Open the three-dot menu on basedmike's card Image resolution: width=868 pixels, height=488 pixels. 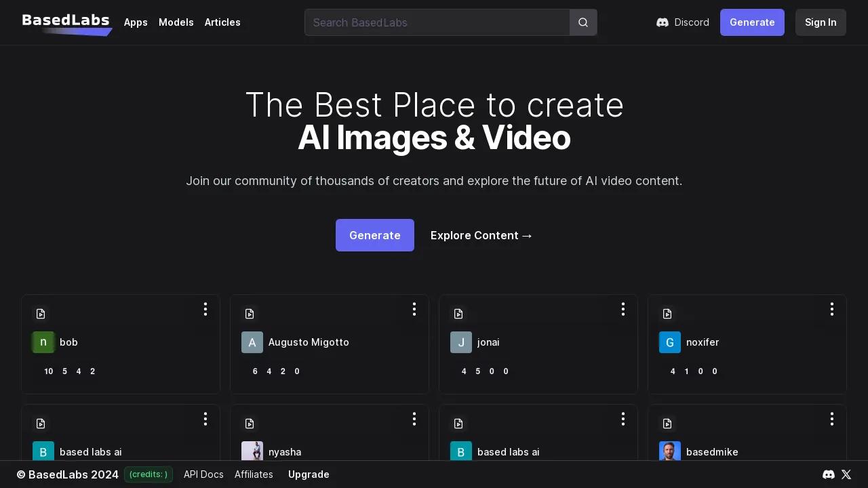pyautogui.click(x=832, y=419)
